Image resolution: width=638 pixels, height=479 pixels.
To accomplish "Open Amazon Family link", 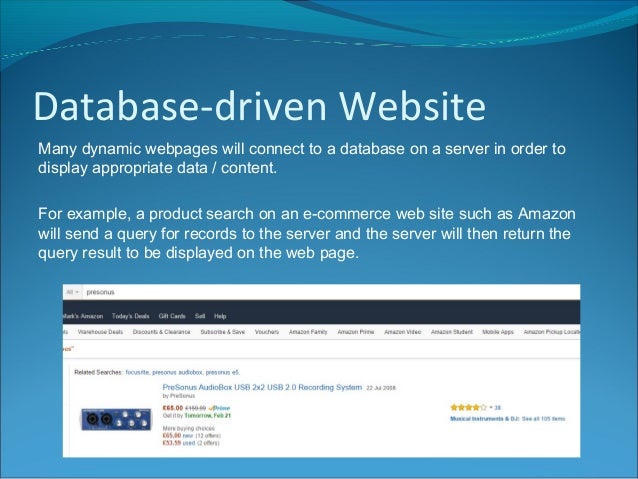I will (308, 332).
